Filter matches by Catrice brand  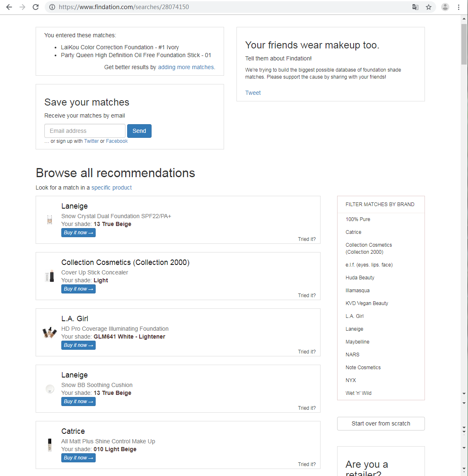tap(353, 232)
